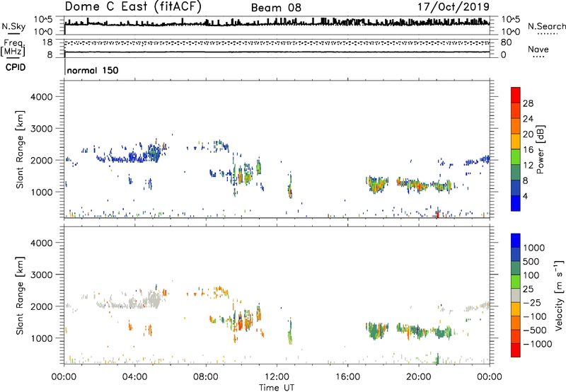566x392 pixels.
Task: Click the "500" label on the velocity color bar
Action: click(x=531, y=262)
